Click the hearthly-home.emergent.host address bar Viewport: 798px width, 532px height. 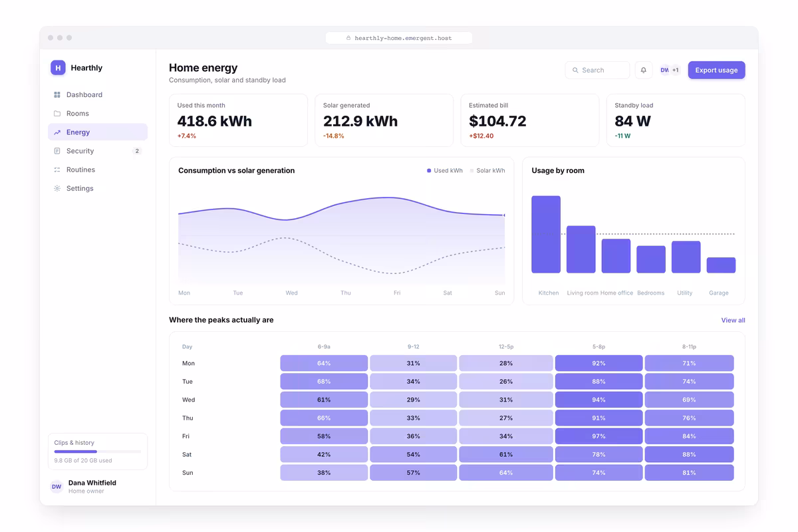coord(399,38)
